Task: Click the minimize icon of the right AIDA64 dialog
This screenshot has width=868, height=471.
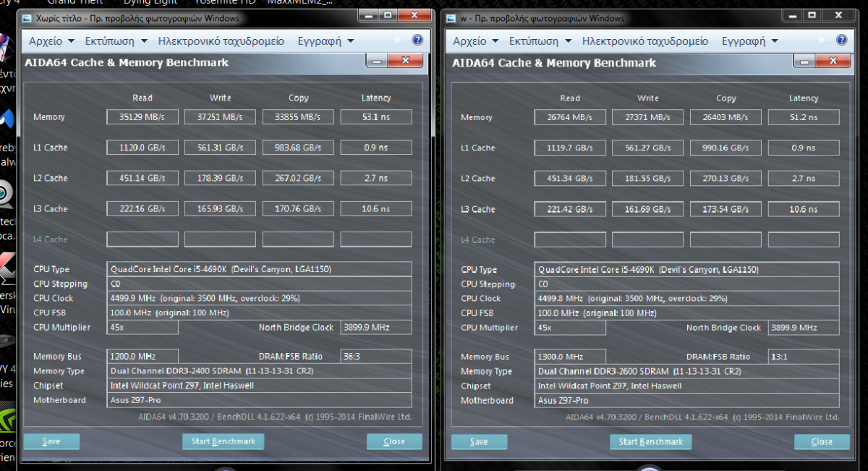Action: click(x=804, y=62)
